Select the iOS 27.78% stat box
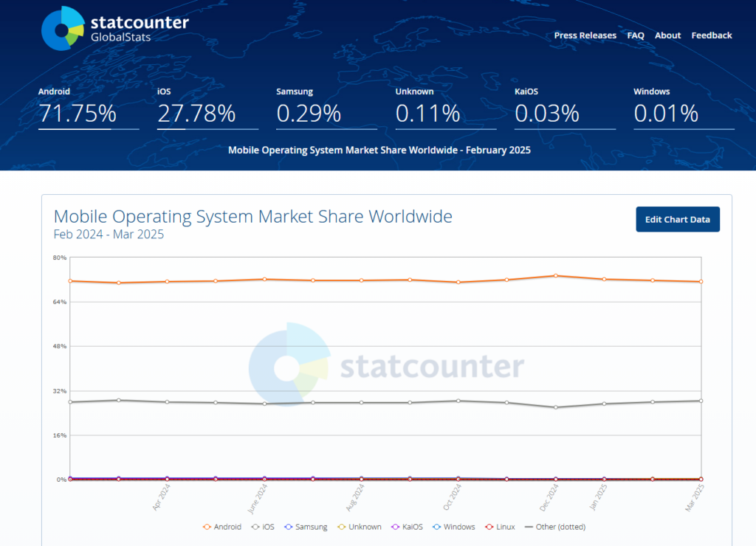 click(x=207, y=108)
